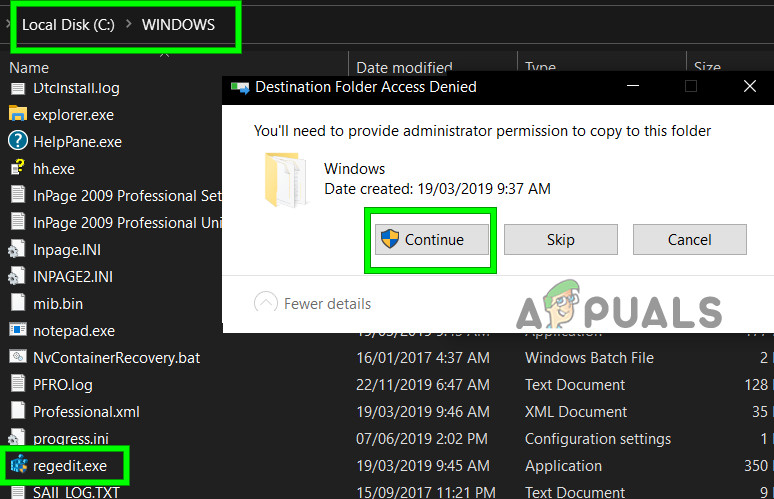Viewport: 774px width, 499px height.
Task: Open the Local Disk (C:) breadcrumb
Action: click(x=68, y=25)
